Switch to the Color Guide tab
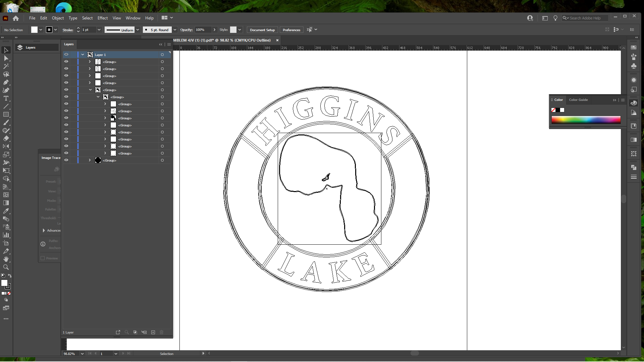 tap(578, 100)
